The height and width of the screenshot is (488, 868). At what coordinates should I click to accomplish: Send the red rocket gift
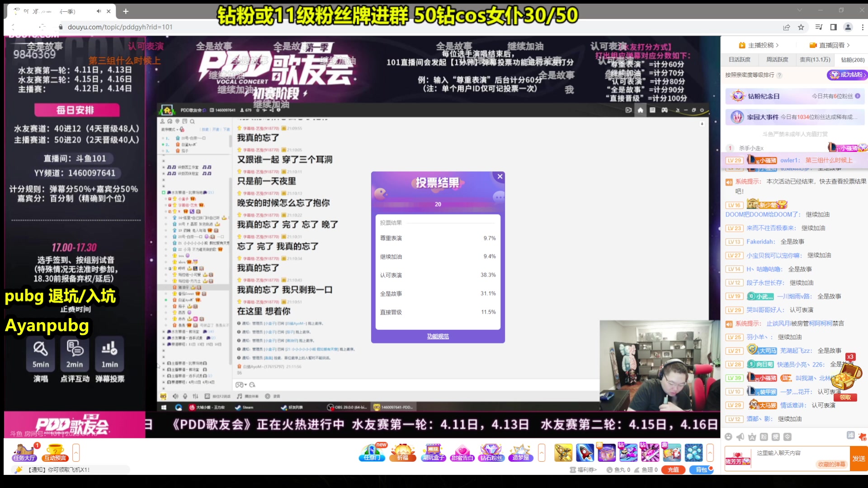585,452
